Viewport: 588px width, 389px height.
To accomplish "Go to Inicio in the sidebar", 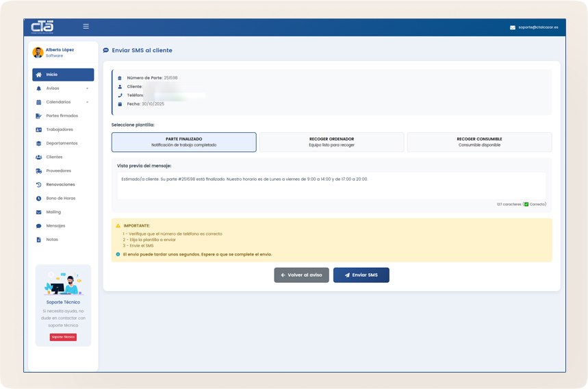I will (x=63, y=75).
